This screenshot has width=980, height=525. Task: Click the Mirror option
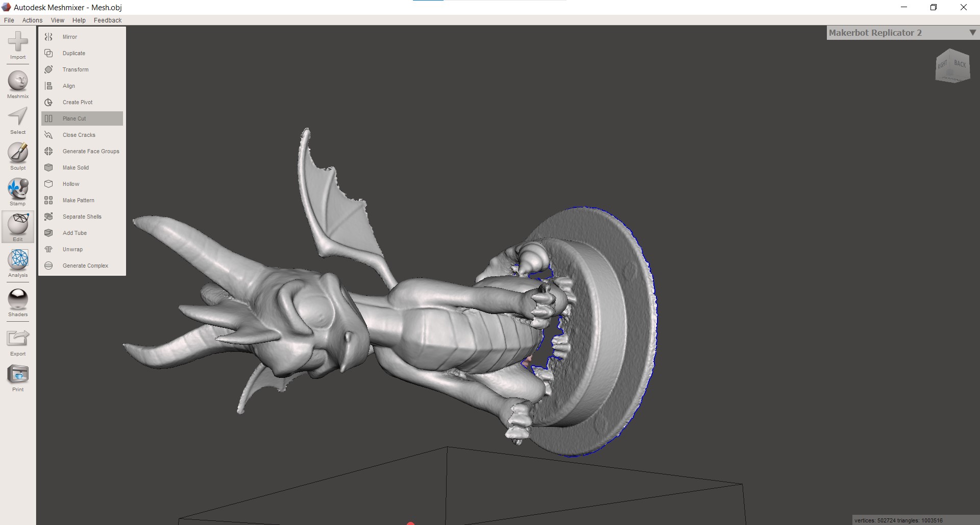(70, 37)
